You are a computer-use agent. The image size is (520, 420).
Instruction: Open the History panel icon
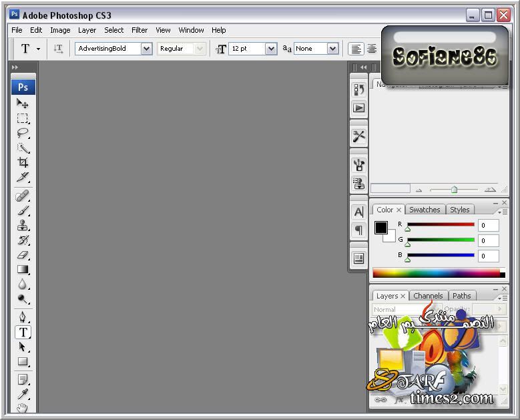pyautogui.click(x=359, y=89)
